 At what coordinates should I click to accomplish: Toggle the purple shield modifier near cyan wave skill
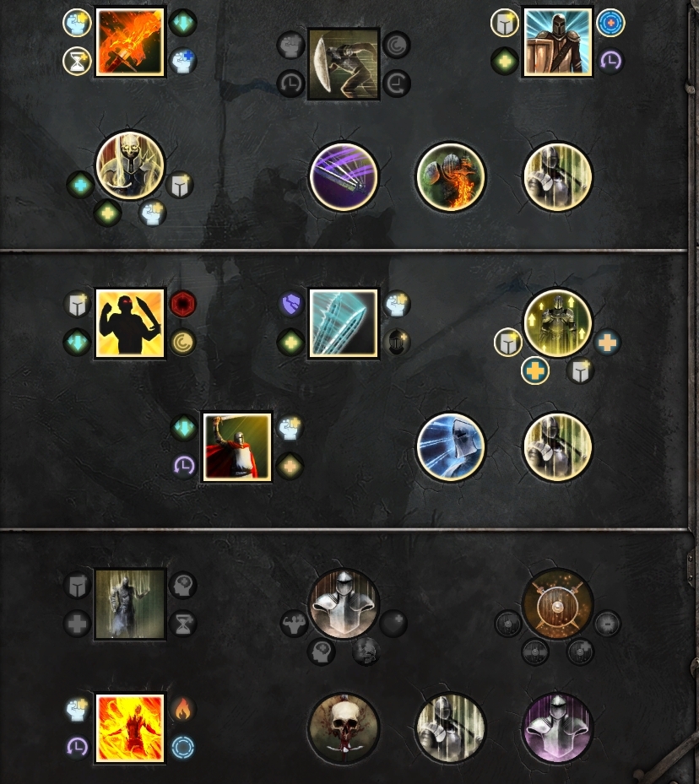coord(291,304)
